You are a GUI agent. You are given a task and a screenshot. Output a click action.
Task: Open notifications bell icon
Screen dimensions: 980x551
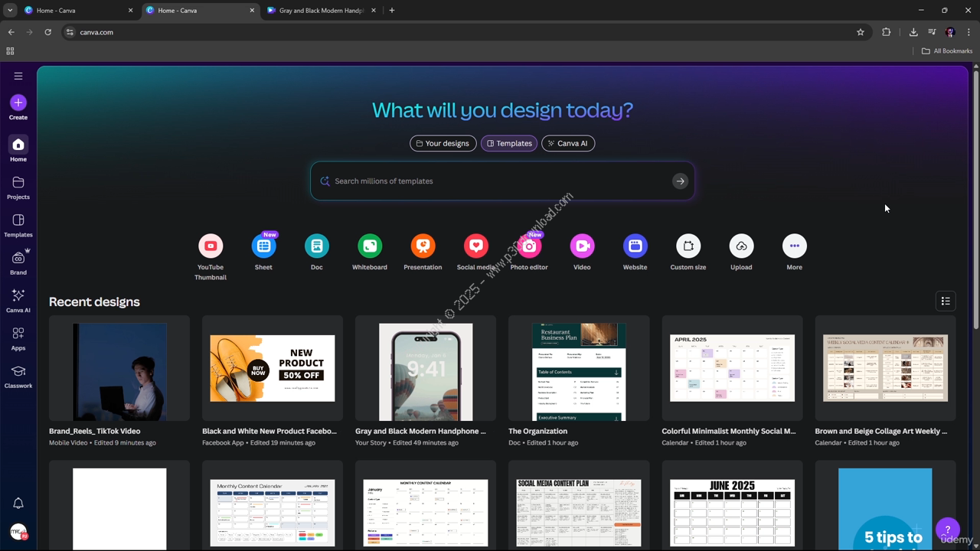click(18, 503)
